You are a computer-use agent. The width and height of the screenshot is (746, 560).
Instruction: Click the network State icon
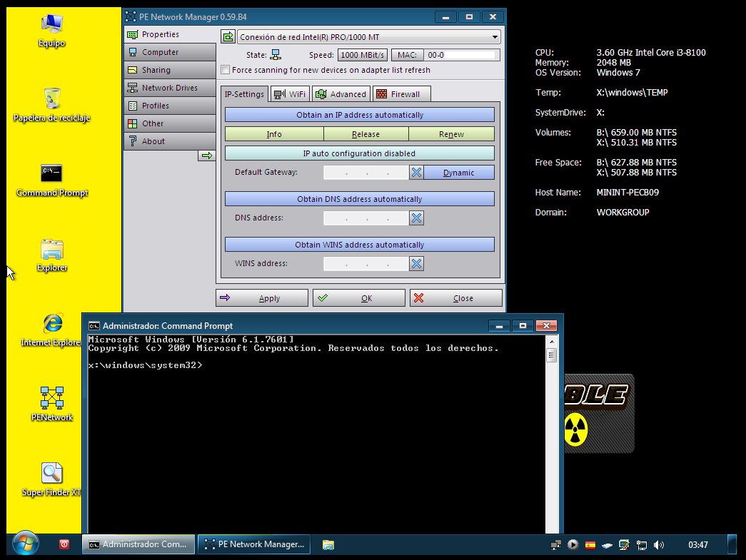point(276,55)
